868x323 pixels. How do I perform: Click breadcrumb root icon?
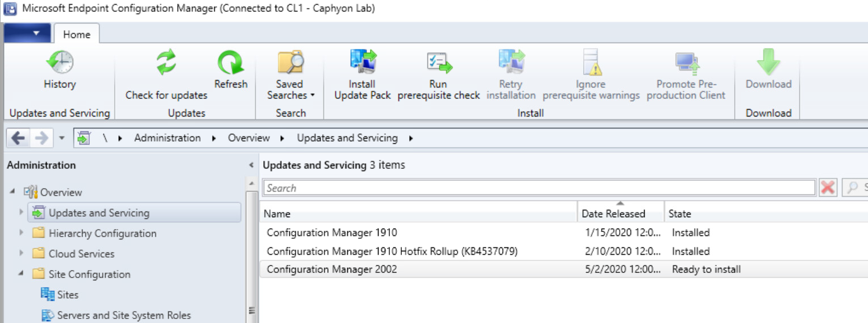84,138
